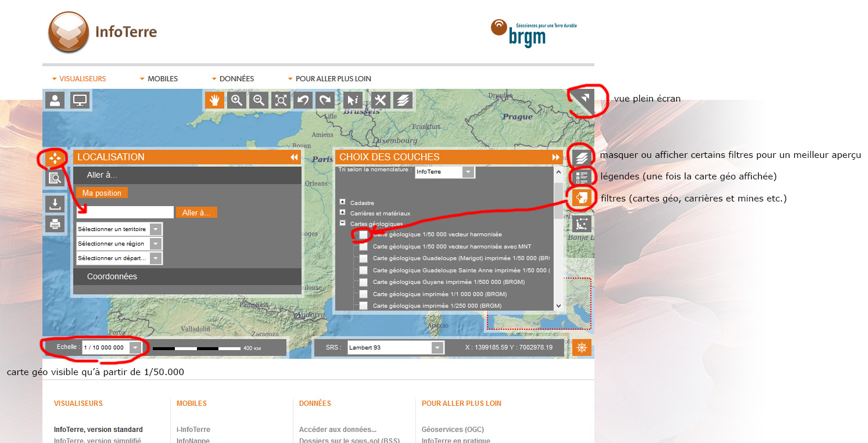Enable Carte géologique Guyane imprimée 1/500 000 layer
This screenshot has width=868, height=443.
[x=363, y=282]
